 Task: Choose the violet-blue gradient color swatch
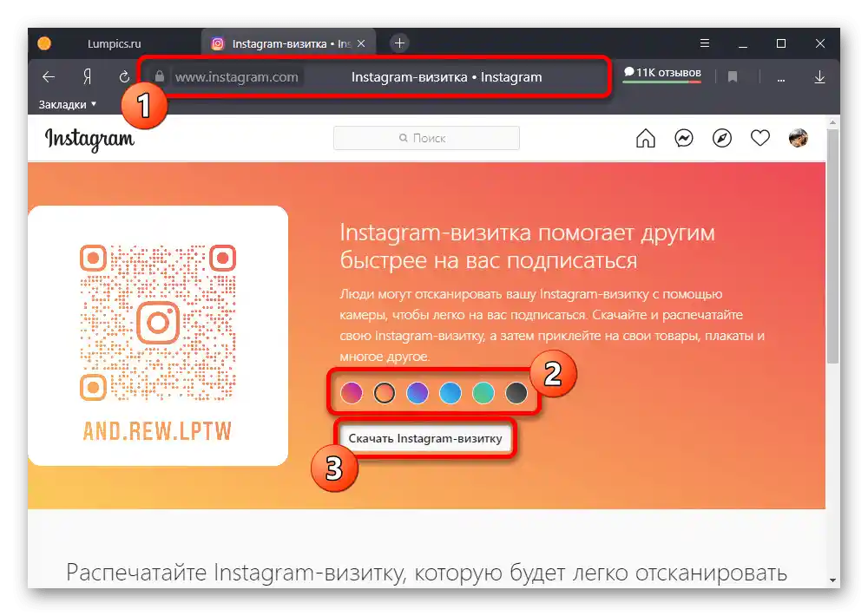(418, 393)
